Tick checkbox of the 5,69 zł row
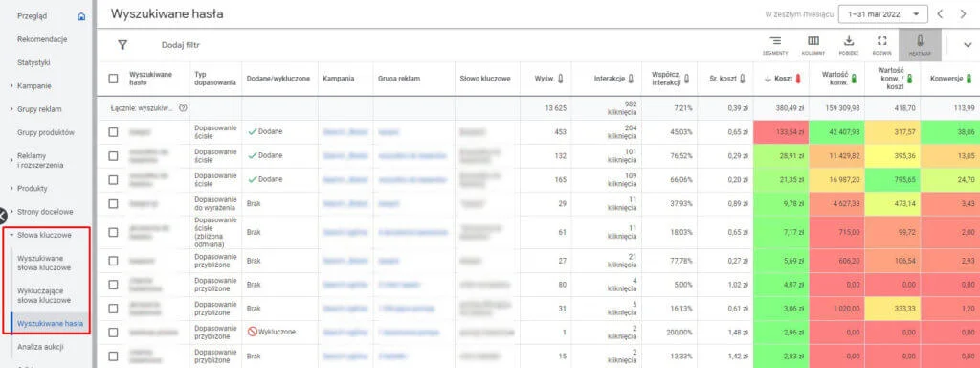This screenshot has width=980, height=368. [x=113, y=261]
